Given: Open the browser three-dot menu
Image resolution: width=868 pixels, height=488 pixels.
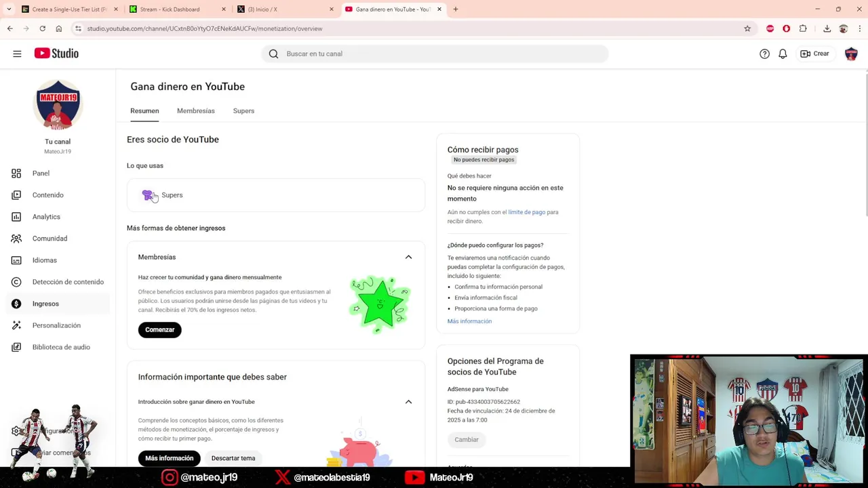Looking at the screenshot, I should coord(860,28).
